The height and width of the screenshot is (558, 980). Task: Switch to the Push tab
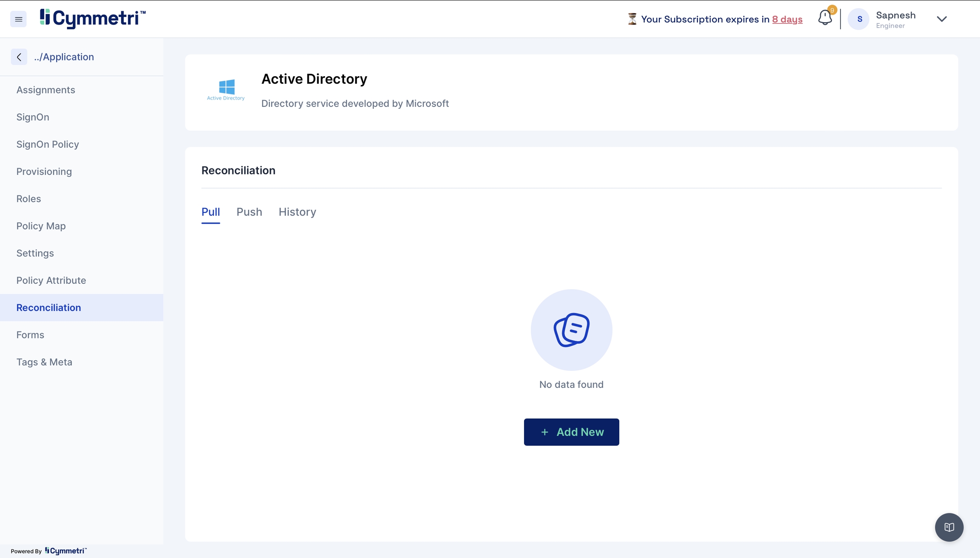click(x=249, y=212)
